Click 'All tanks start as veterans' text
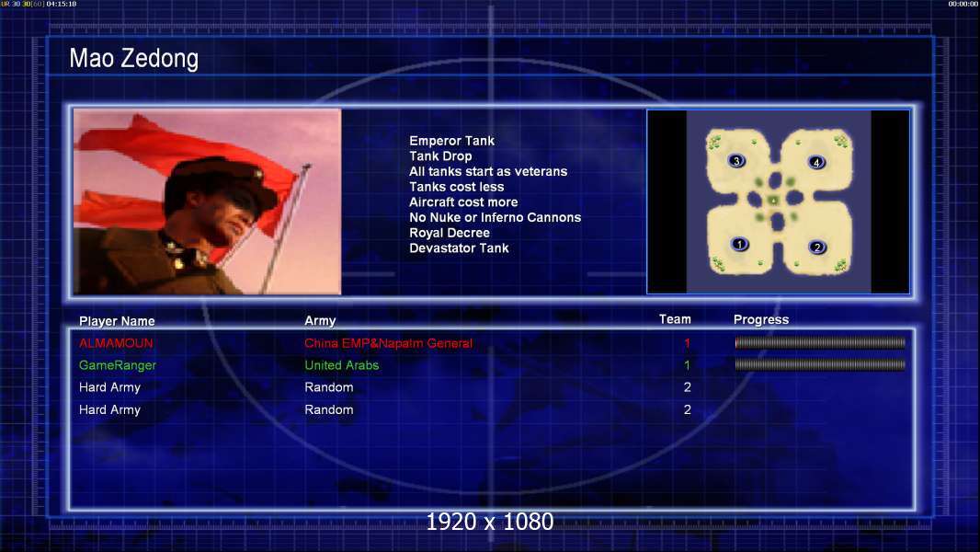Screen dimensions: 980x552 (488, 171)
